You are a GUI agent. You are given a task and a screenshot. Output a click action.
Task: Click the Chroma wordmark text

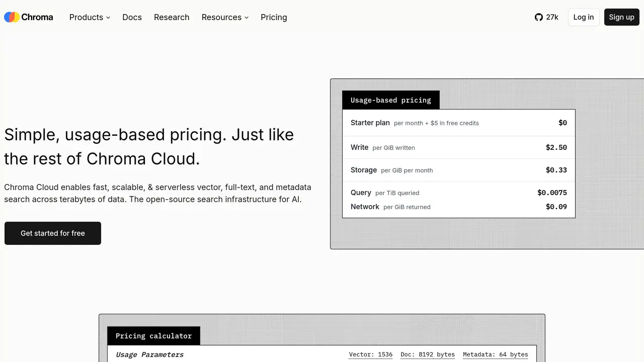37,17
